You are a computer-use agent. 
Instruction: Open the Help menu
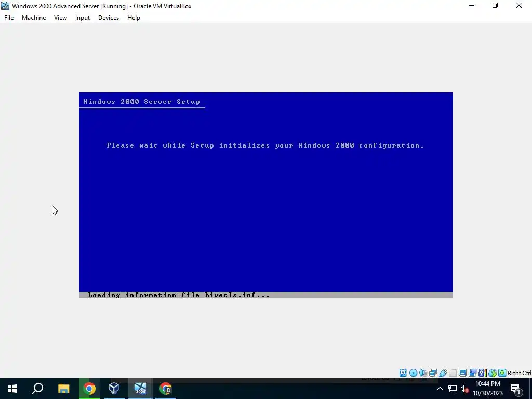pos(134,18)
